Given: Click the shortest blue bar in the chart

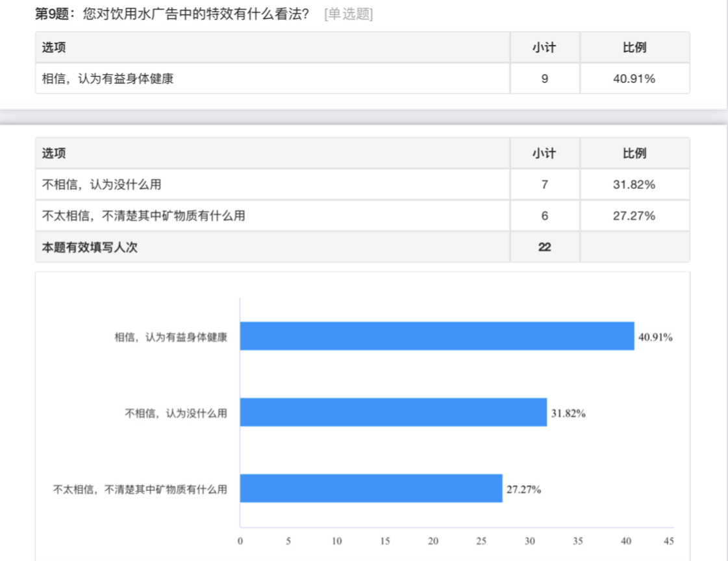Looking at the screenshot, I should tap(371, 488).
